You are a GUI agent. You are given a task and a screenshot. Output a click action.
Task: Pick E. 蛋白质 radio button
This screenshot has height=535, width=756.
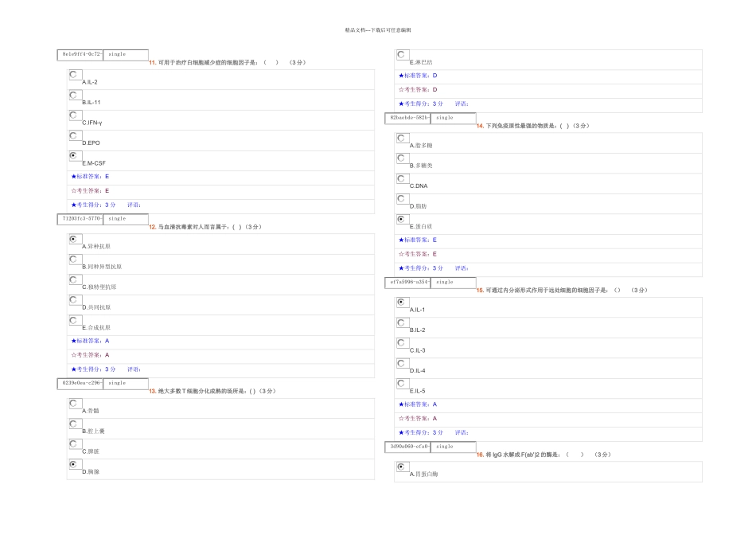coord(401,218)
